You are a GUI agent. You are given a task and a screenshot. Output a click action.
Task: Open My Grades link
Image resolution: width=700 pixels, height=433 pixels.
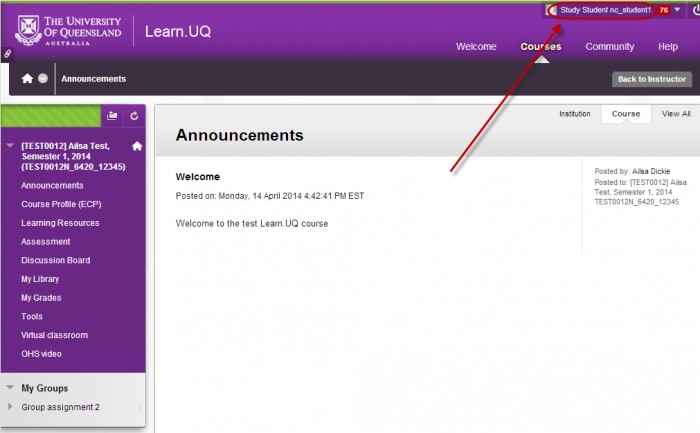(x=41, y=298)
